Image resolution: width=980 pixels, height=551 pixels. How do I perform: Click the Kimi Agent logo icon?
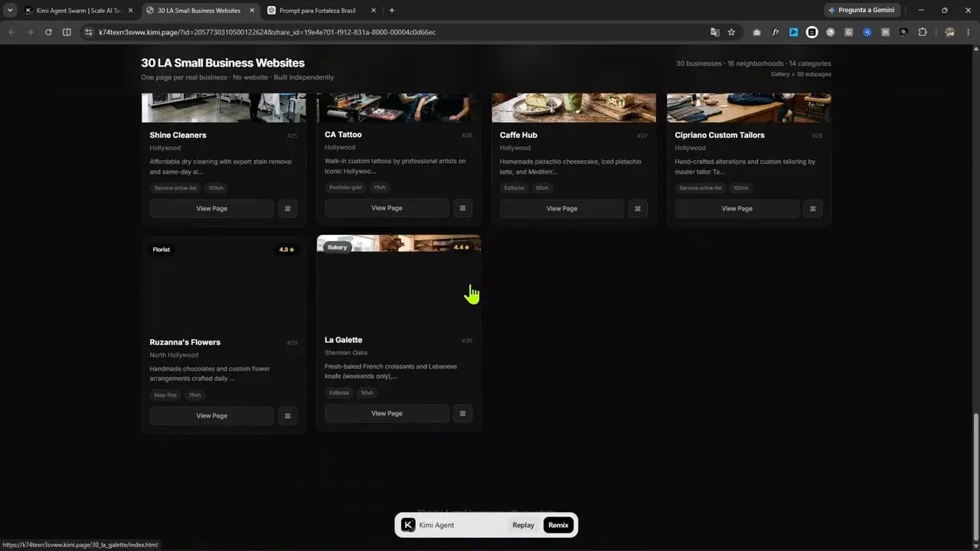click(408, 525)
